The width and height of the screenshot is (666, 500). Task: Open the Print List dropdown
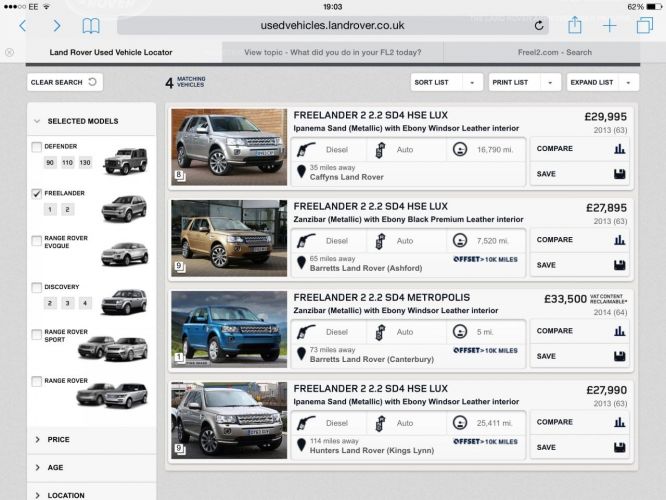pyautogui.click(x=525, y=82)
